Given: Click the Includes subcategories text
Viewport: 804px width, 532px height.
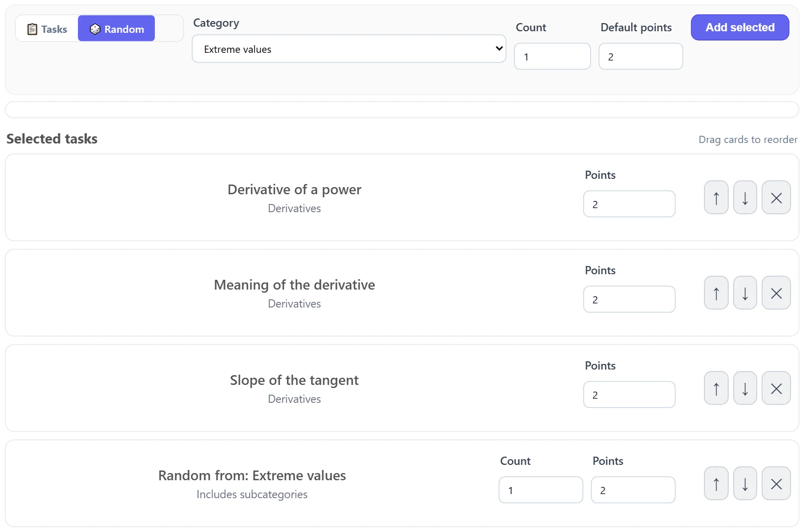Looking at the screenshot, I should coord(252,495).
